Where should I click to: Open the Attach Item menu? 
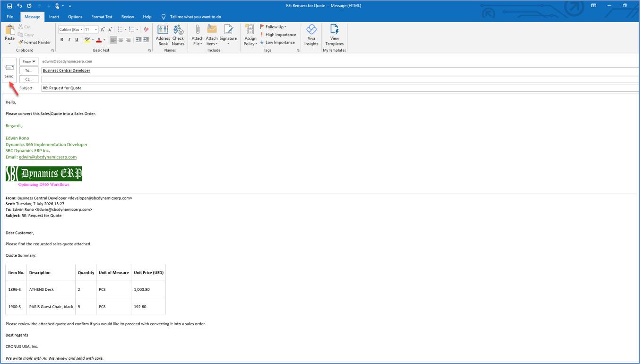pos(212,35)
